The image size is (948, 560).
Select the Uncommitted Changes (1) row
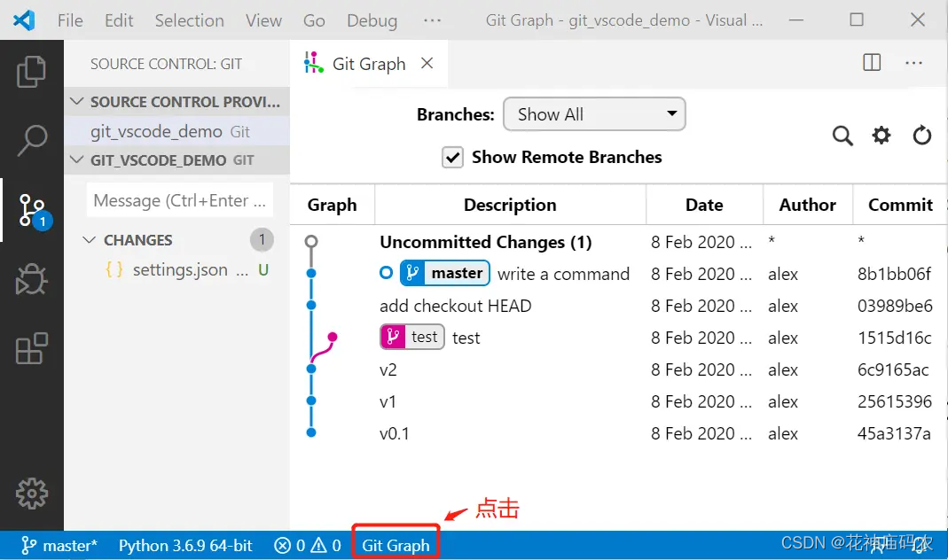tap(618, 242)
